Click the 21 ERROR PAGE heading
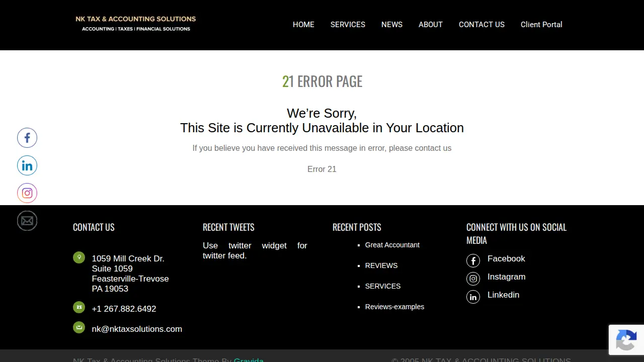This screenshot has height=362, width=644. click(322, 81)
